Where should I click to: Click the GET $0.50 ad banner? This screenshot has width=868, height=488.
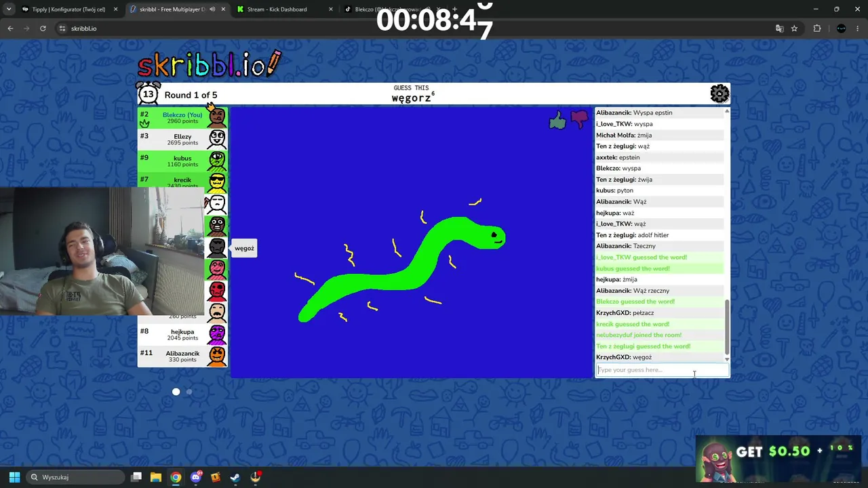[x=780, y=460]
